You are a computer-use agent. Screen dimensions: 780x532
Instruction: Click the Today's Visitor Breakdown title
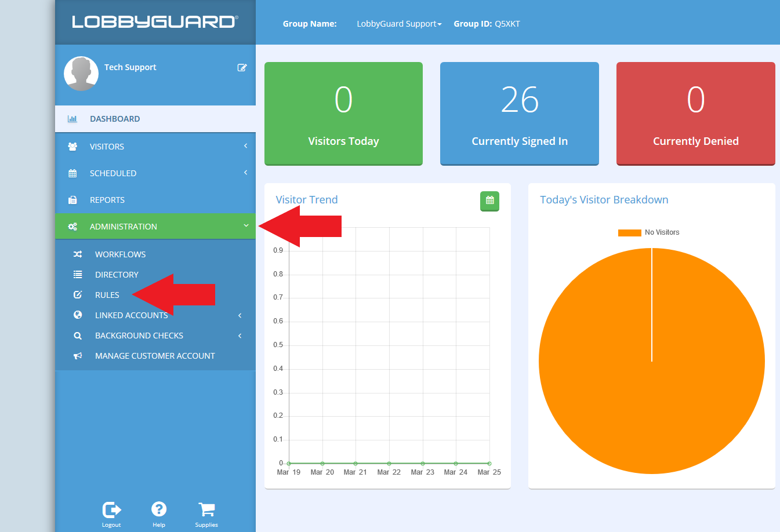pos(604,200)
